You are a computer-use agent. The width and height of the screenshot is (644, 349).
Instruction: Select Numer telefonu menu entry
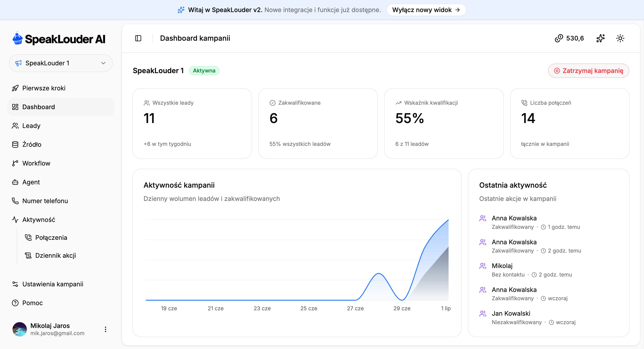pyautogui.click(x=61, y=201)
